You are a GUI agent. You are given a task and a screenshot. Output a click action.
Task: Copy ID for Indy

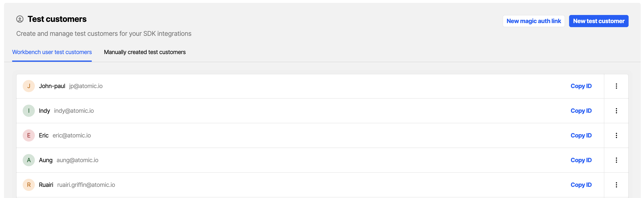point(581,111)
